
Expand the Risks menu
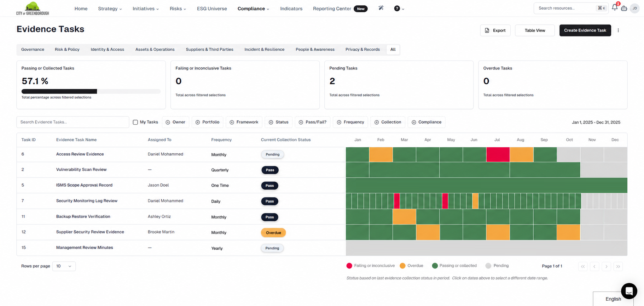coord(178,8)
